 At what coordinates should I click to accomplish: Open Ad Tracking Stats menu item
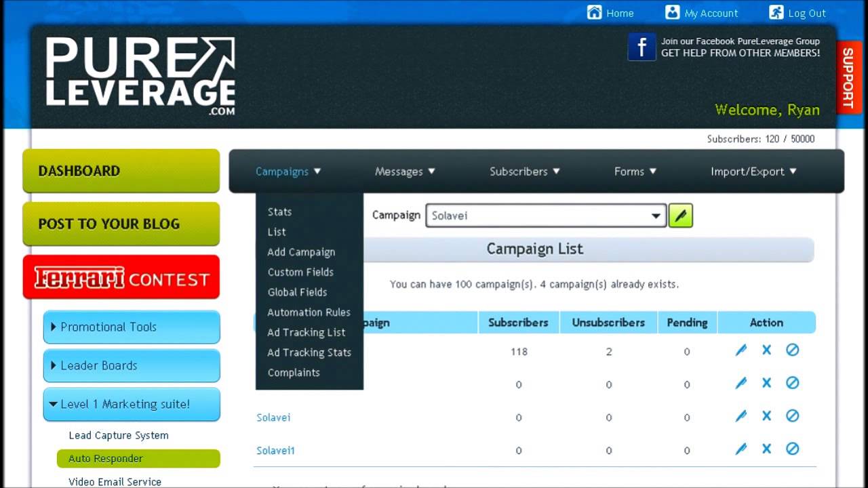(309, 352)
